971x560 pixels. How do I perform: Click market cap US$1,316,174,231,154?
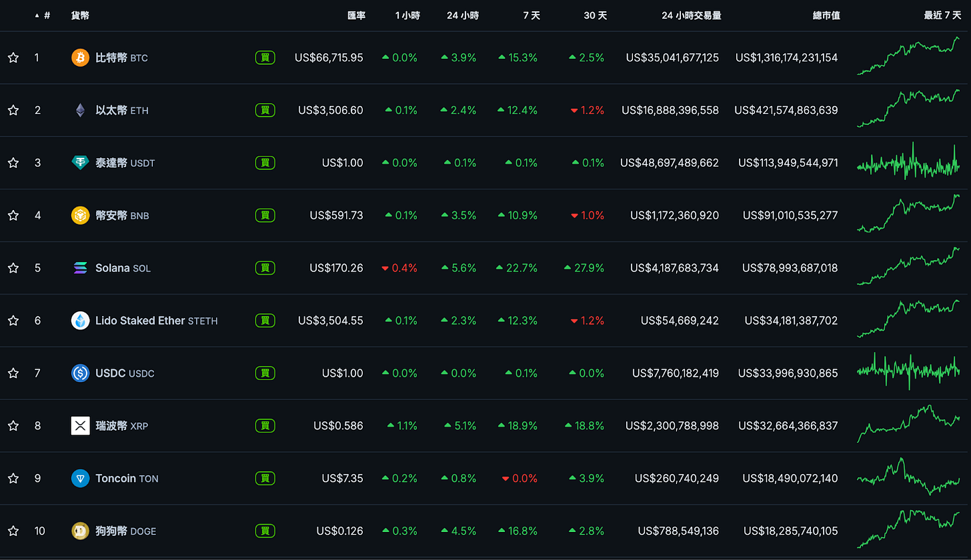786,58
